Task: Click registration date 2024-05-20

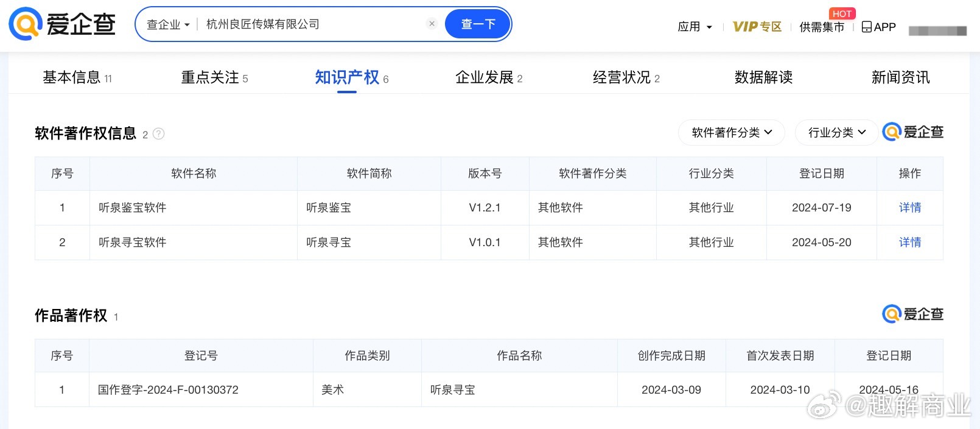Action: (x=821, y=243)
